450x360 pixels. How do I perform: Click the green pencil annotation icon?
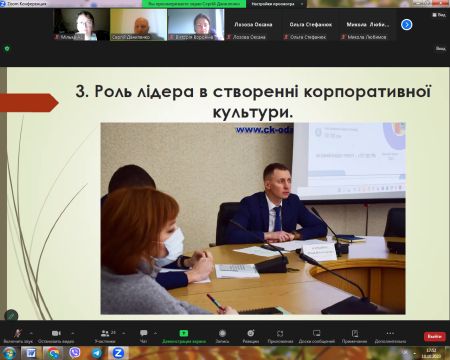pos(11,315)
